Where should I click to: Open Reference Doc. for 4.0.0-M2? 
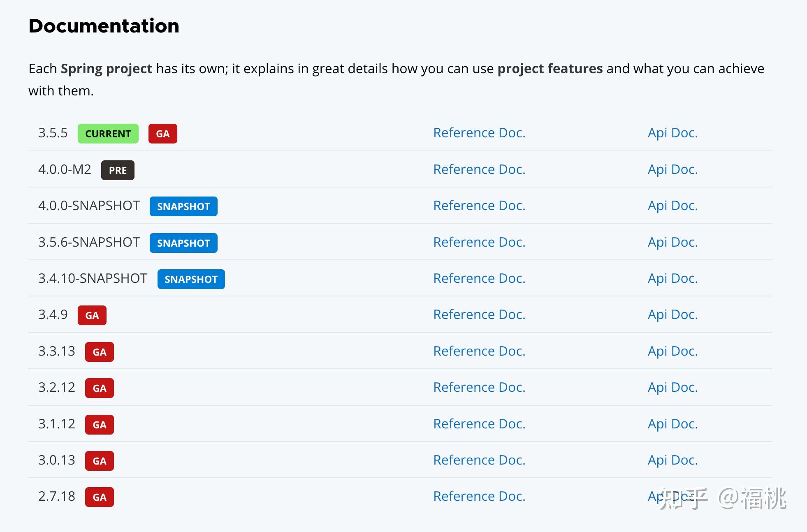click(x=479, y=169)
